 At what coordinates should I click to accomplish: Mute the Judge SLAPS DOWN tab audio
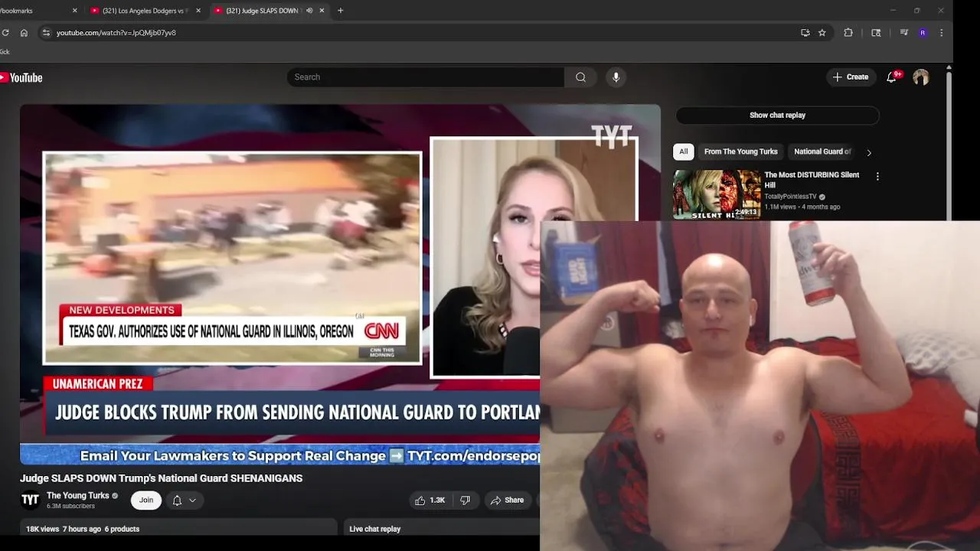tap(309, 11)
